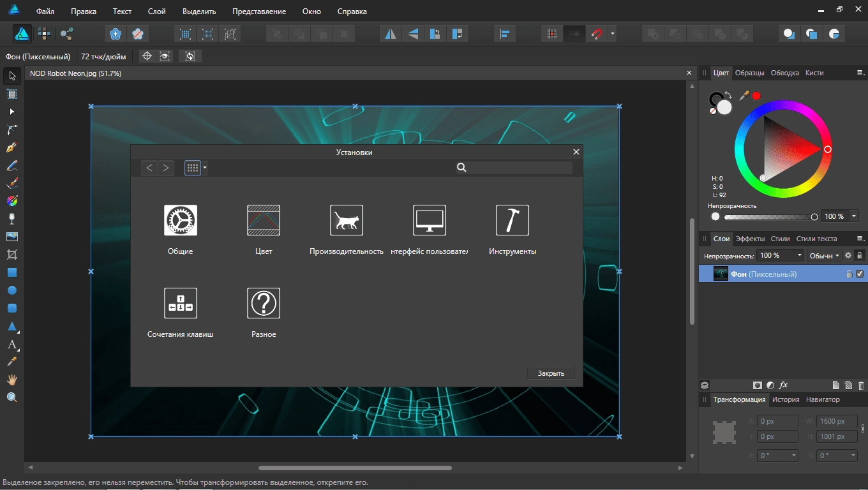This screenshot has height=490, width=868.
Task: Select the Corner tool
Action: point(12,130)
